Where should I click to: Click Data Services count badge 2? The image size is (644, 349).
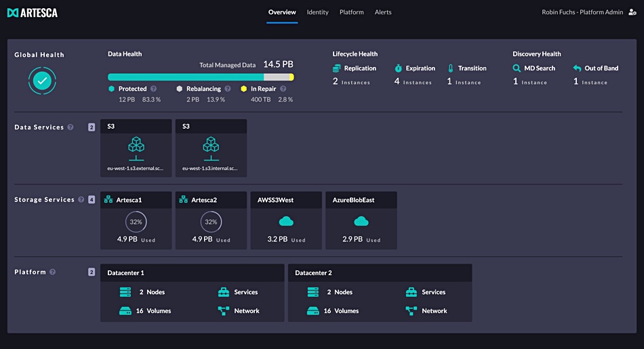coord(92,127)
